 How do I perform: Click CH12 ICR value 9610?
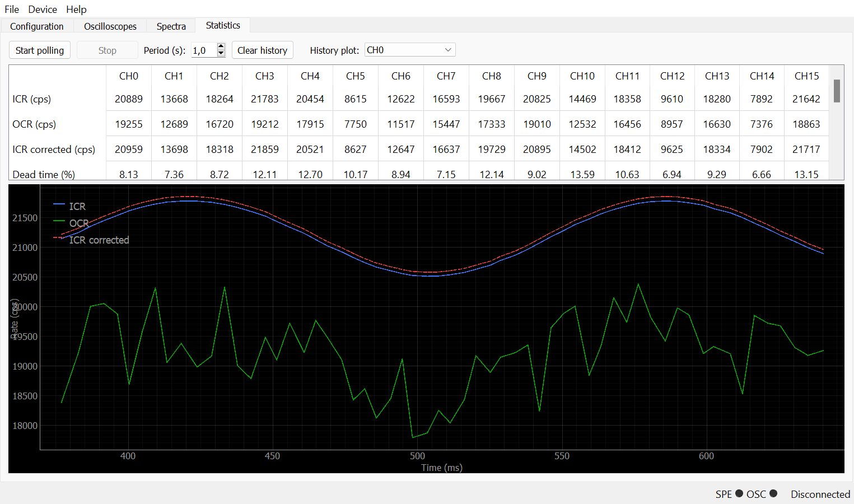click(x=672, y=99)
